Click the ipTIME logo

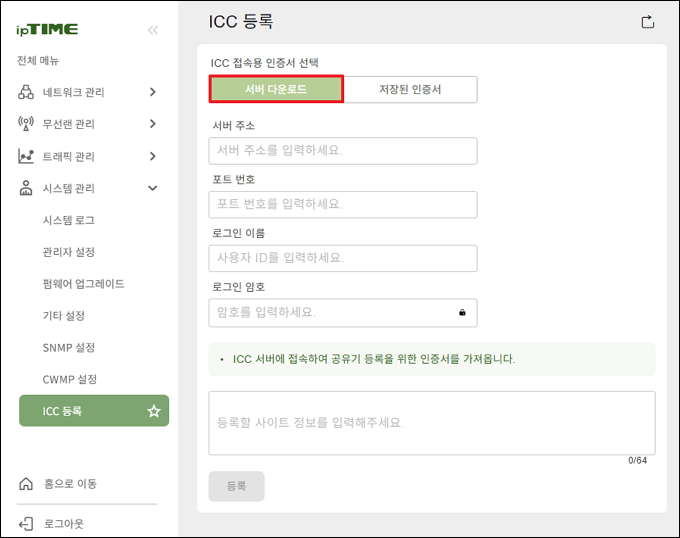[x=47, y=30]
